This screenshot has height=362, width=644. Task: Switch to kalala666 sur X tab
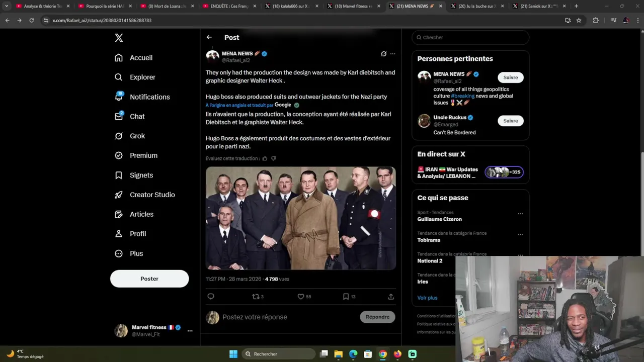(291, 6)
